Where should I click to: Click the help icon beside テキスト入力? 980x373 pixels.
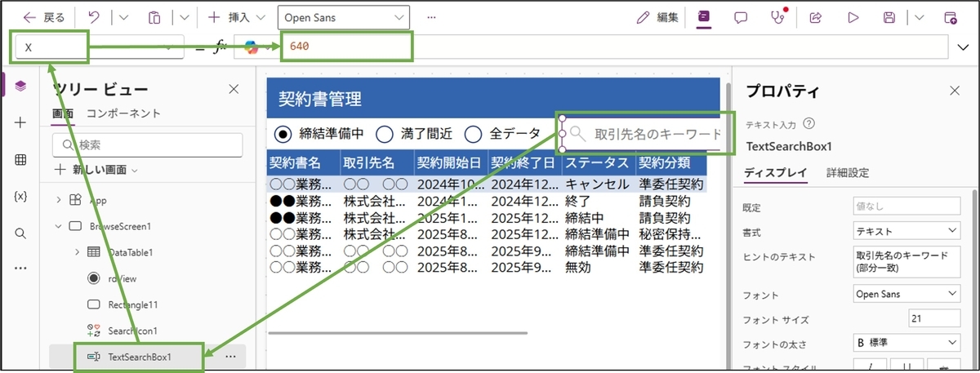coord(809,124)
